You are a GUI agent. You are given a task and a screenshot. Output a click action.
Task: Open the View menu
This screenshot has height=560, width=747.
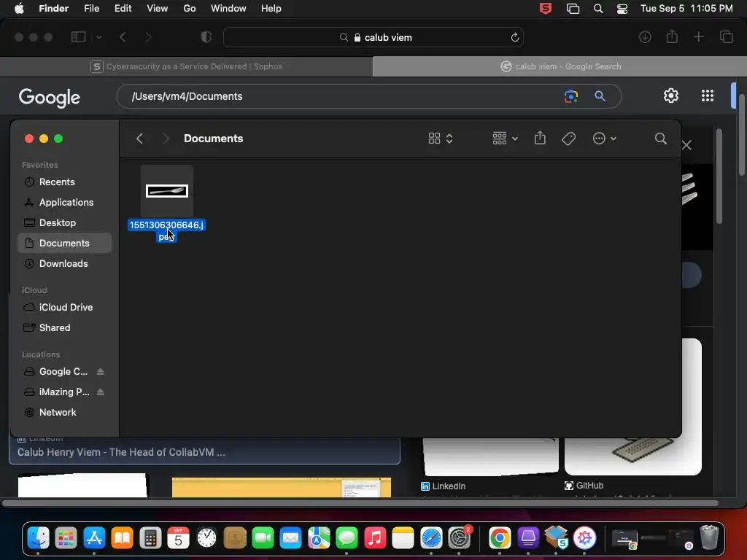pyautogui.click(x=158, y=9)
